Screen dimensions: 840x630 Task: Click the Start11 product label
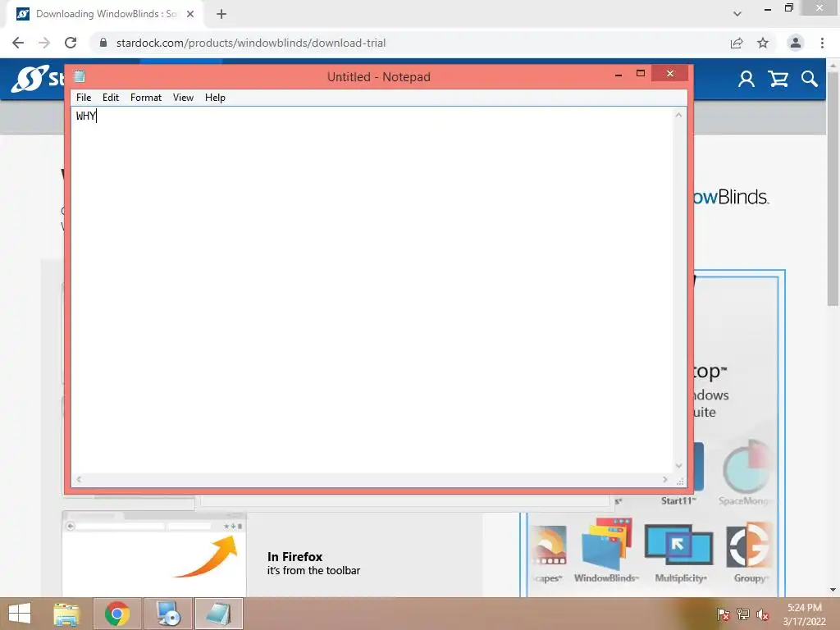pyautogui.click(x=678, y=501)
